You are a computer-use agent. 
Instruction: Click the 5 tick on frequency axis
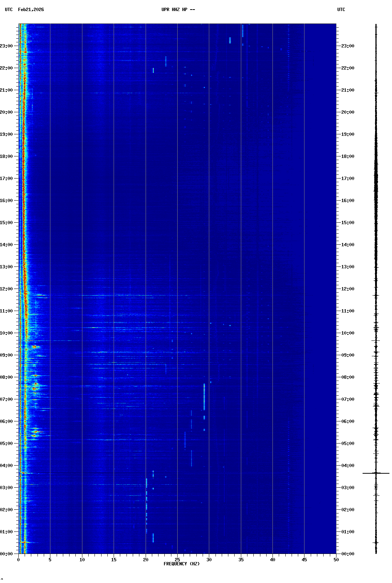(x=50, y=560)
